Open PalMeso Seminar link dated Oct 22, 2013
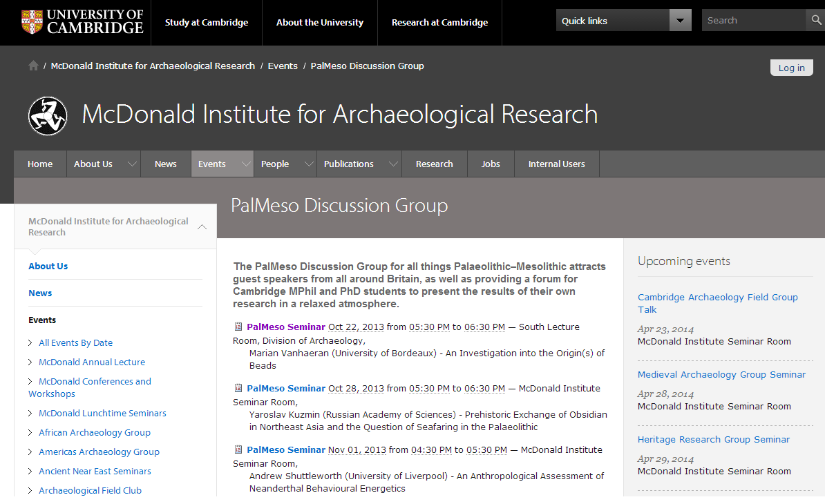The height and width of the screenshot is (504, 825). point(286,327)
